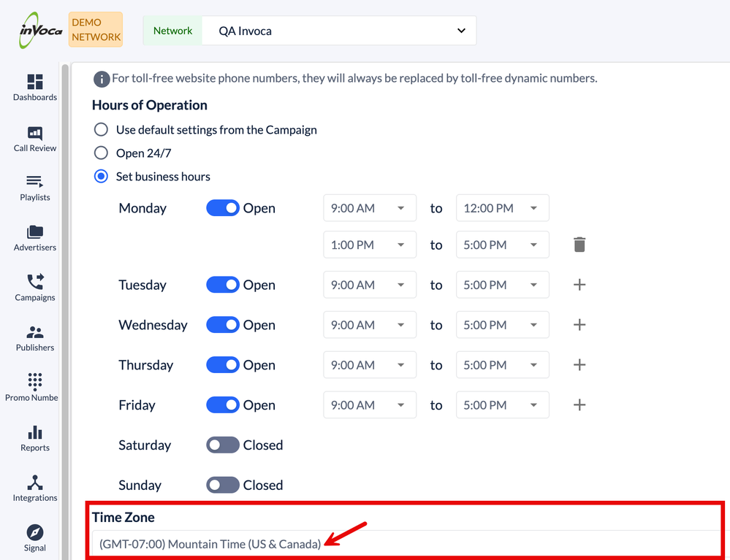730x560 pixels.
Task: Open Friday's 9:00 AM start time dropdown
Action: pyautogui.click(x=369, y=404)
